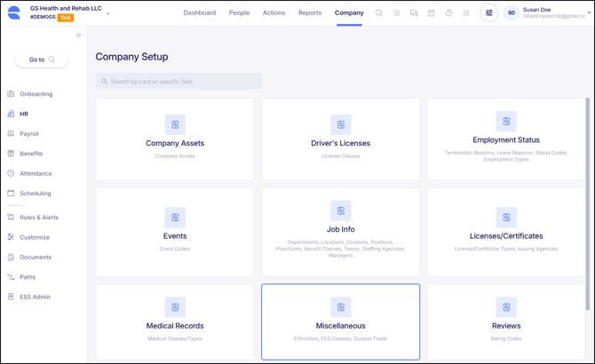Open the Susan Doe account dropdown arrow
Screen dimensions: 595x364
590,13
